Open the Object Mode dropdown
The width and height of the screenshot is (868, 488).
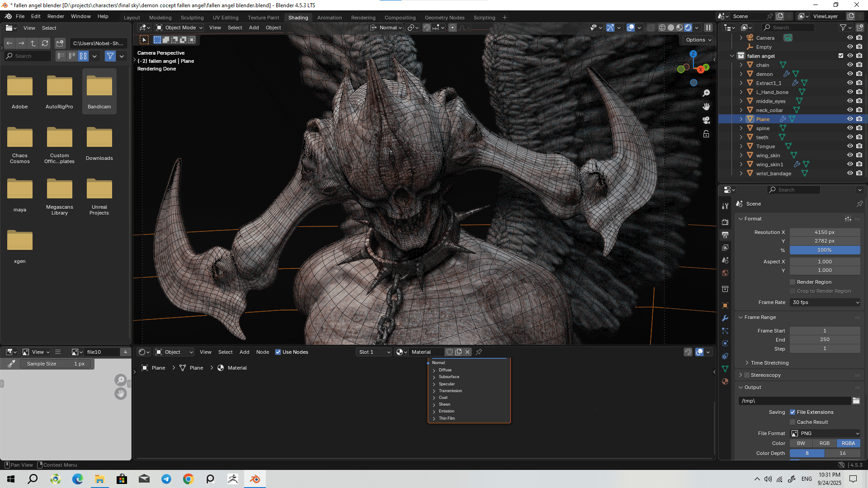(x=179, y=28)
